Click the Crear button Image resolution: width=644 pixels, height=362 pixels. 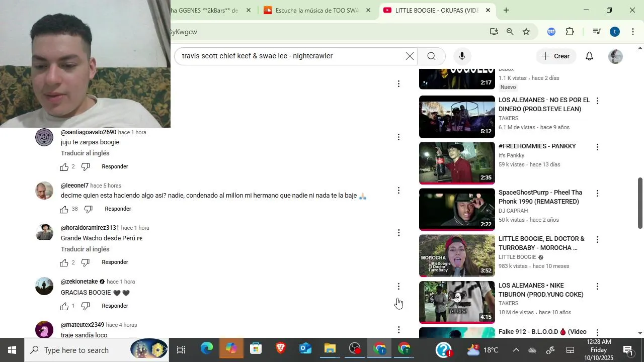pos(556,56)
